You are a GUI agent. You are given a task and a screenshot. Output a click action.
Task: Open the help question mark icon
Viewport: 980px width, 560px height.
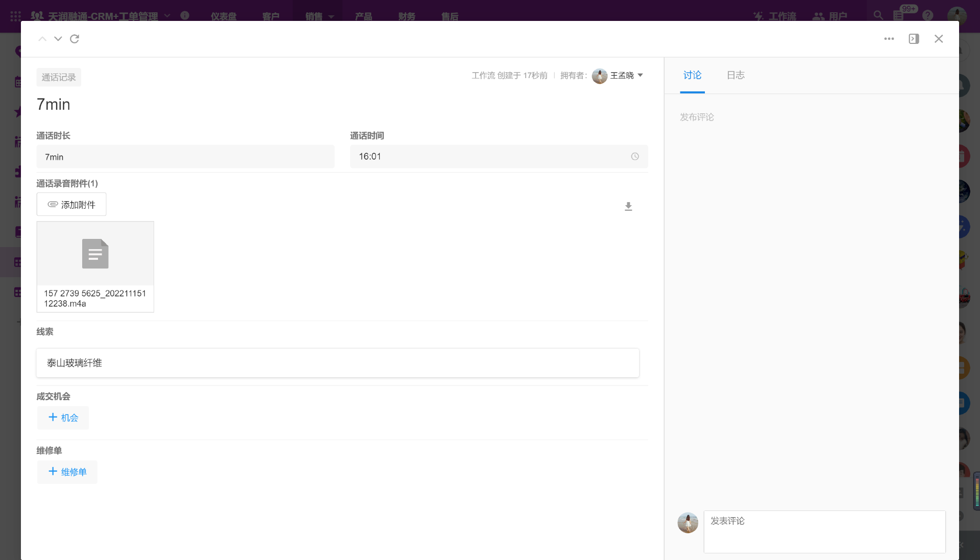[928, 16]
